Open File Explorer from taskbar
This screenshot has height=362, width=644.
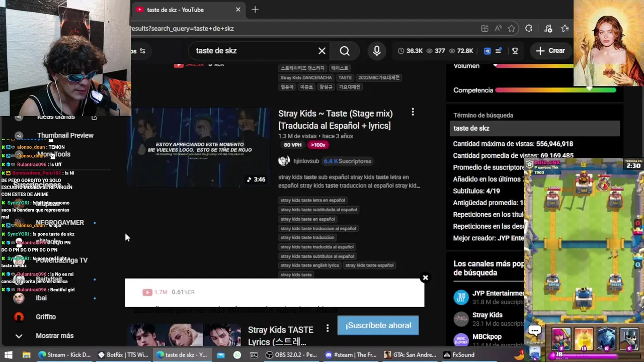[26, 355]
